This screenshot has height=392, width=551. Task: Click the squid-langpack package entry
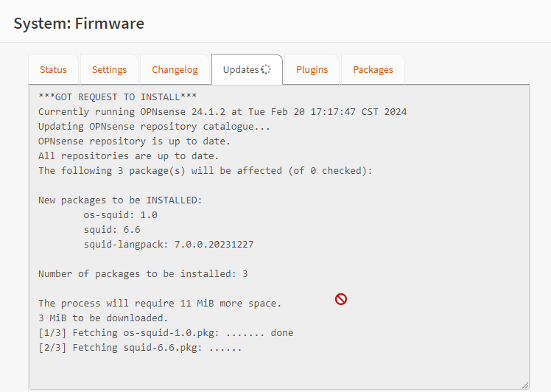point(169,245)
